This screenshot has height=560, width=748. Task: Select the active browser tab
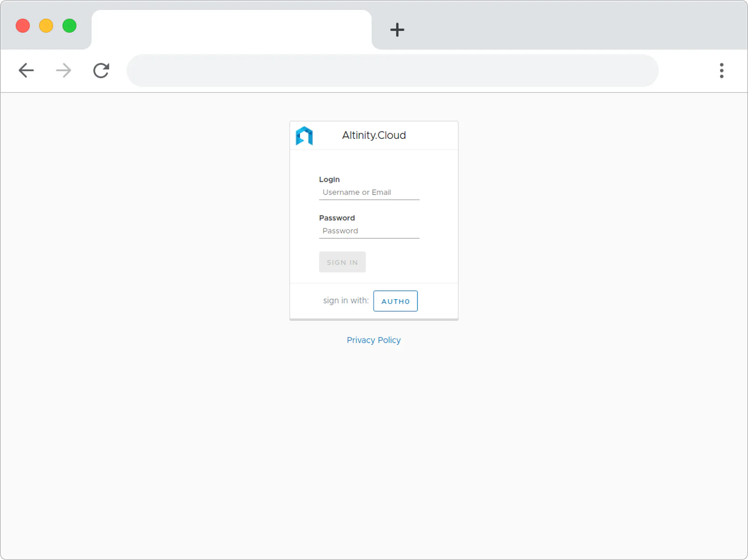point(231,30)
